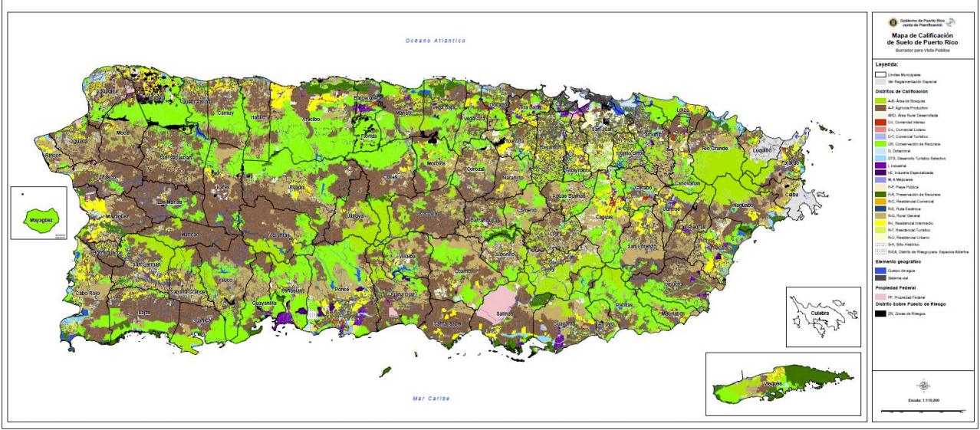Click the Leyenda heading

887,64
